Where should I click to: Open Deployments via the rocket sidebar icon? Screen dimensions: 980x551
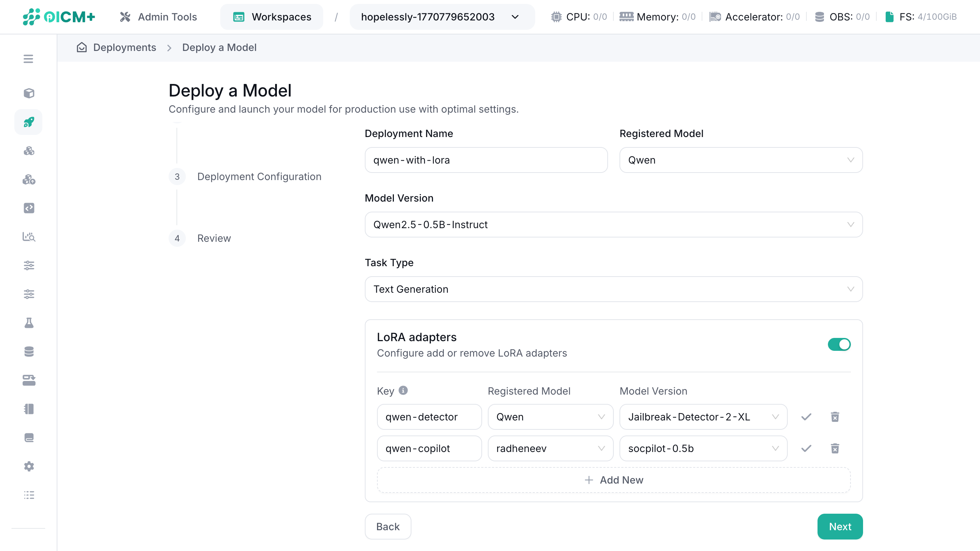tap(29, 122)
